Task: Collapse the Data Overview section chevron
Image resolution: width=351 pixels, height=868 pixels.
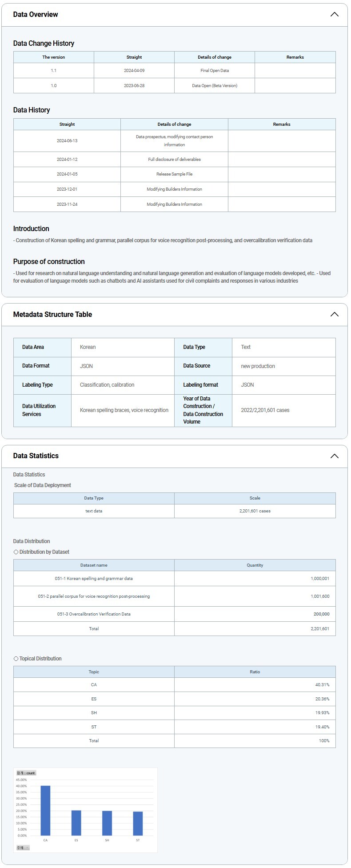Action: pos(334,15)
